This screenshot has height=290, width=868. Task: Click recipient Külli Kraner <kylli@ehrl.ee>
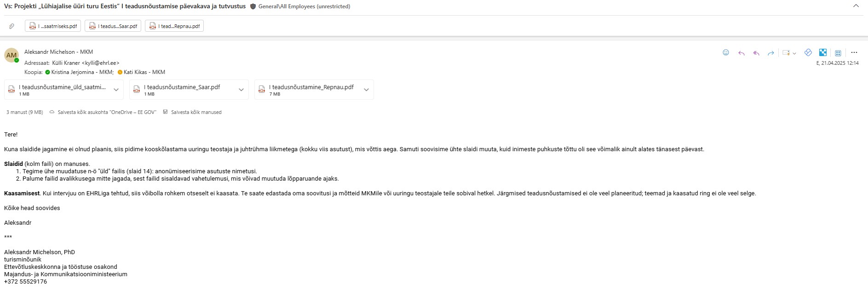[86, 63]
